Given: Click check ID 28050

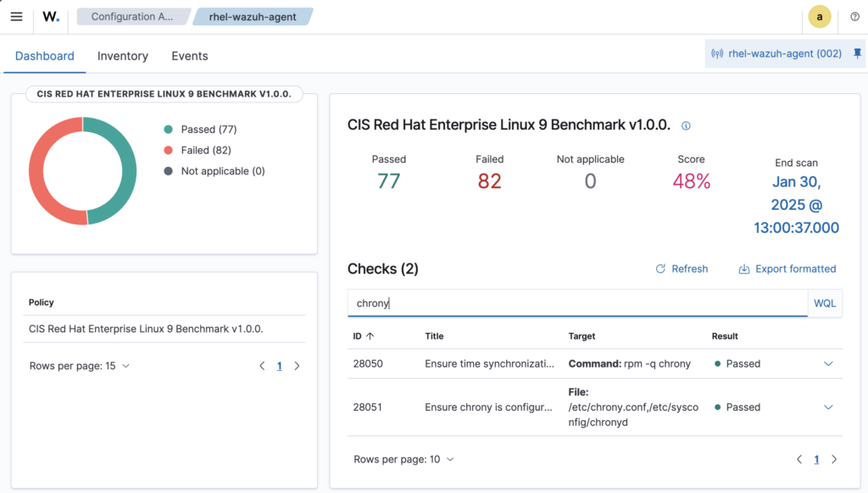Looking at the screenshot, I should point(368,363).
